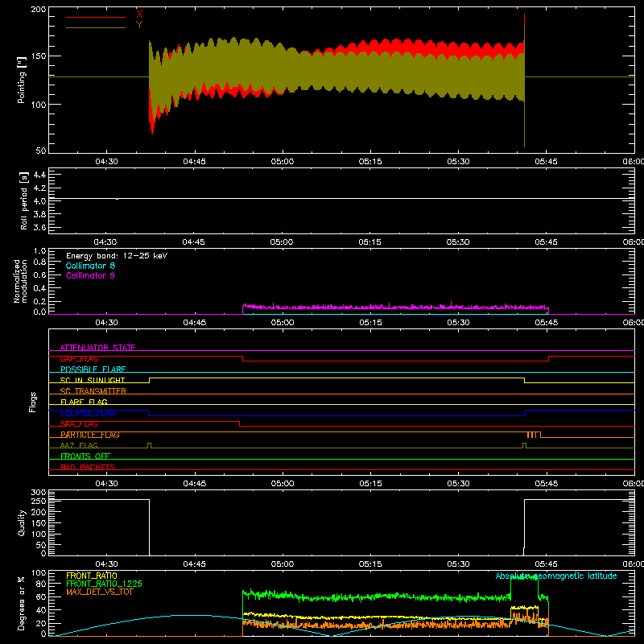Click the 05:15 tick under quality plot

click(370, 564)
